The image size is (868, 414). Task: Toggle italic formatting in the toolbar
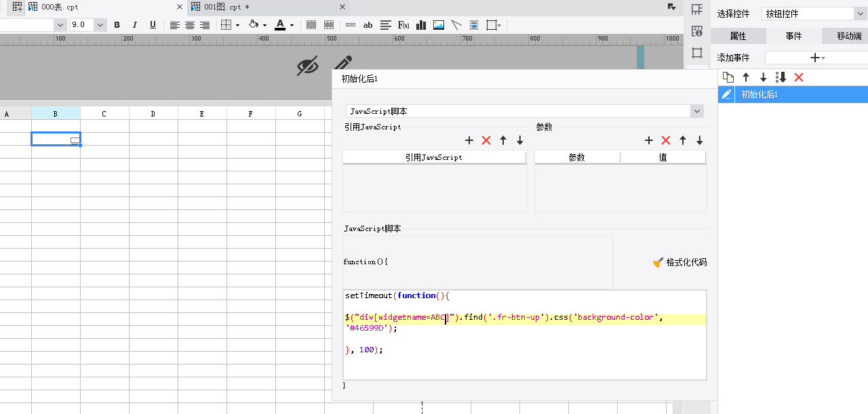tap(134, 25)
